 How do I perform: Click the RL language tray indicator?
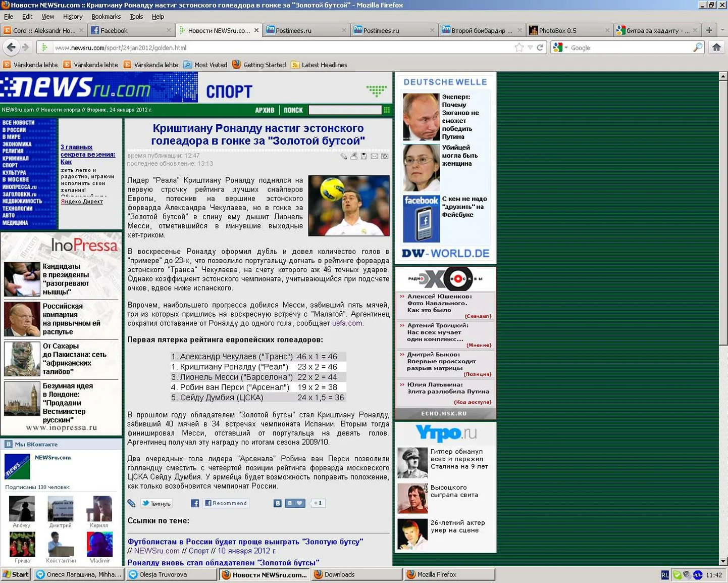pyautogui.click(x=665, y=575)
